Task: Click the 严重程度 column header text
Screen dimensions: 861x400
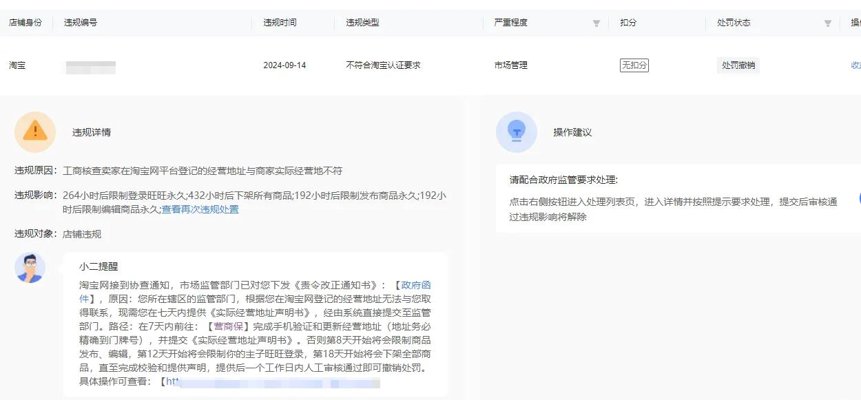Action: [x=511, y=23]
